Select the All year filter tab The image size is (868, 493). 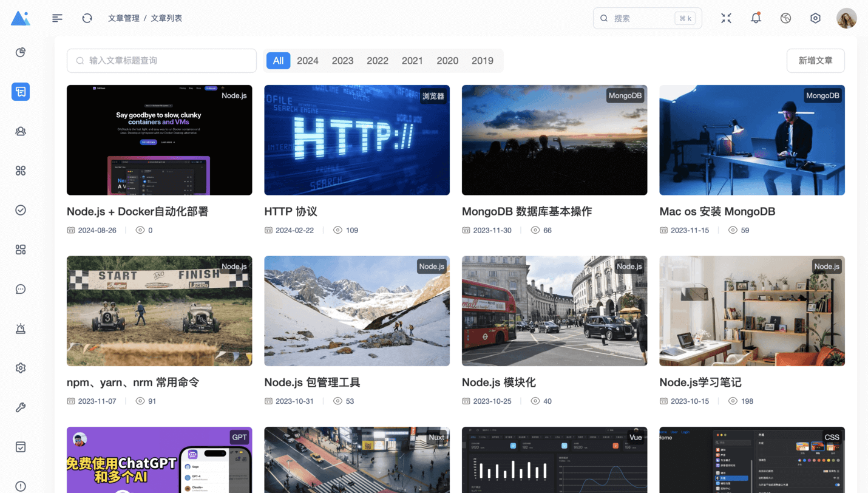point(278,61)
